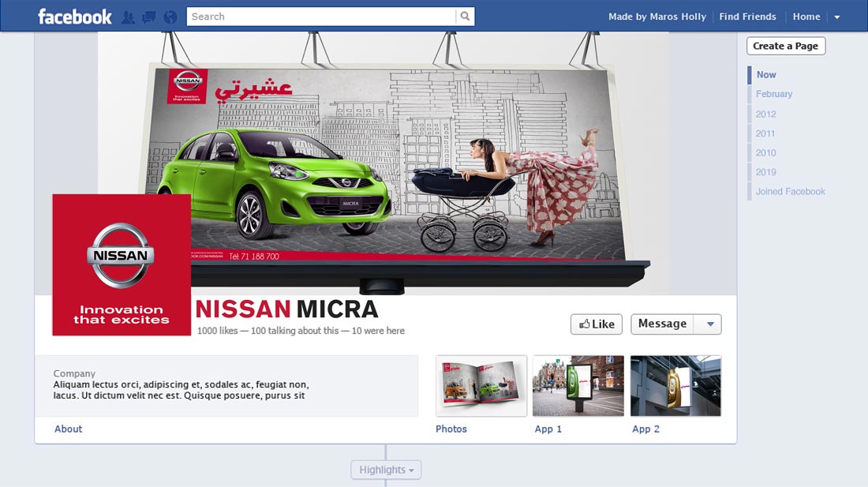The width and height of the screenshot is (868, 487).
Task: Go to Home in the top bar
Action: coord(806,17)
